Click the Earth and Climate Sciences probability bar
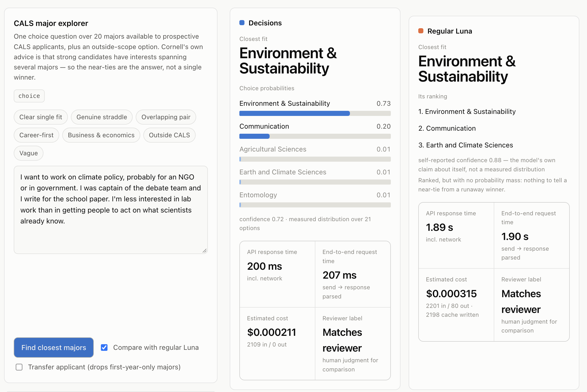Image resolution: width=587 pixels, height=392 pixels. 315,182
